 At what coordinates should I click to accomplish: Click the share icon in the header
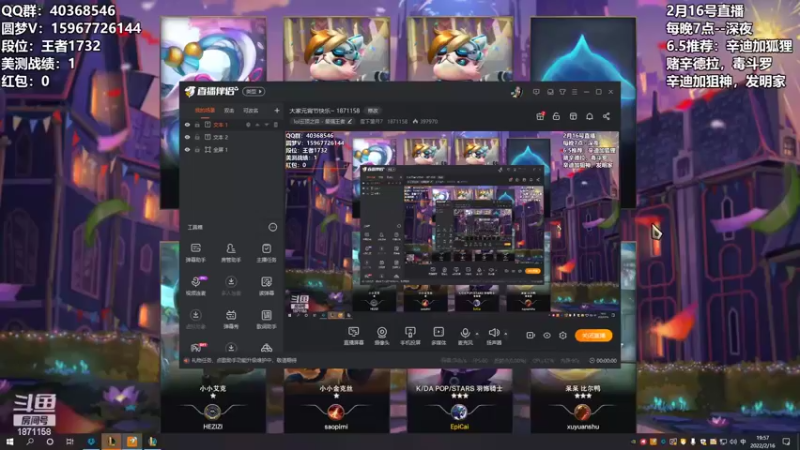606,116
